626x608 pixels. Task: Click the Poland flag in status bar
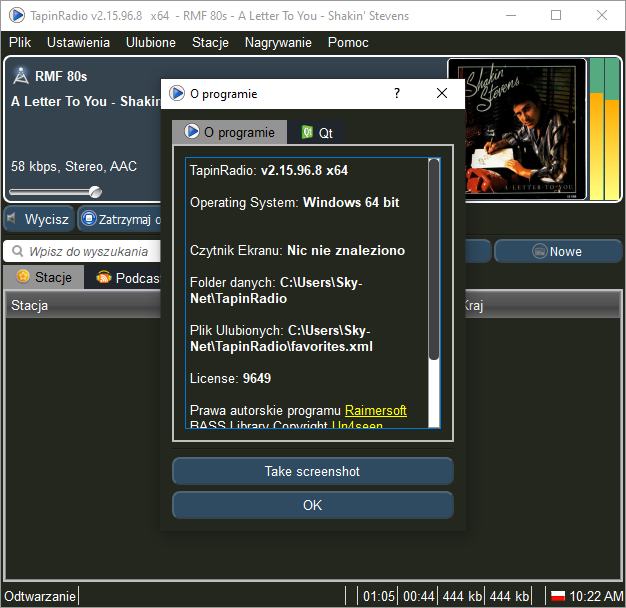(558, 596)
